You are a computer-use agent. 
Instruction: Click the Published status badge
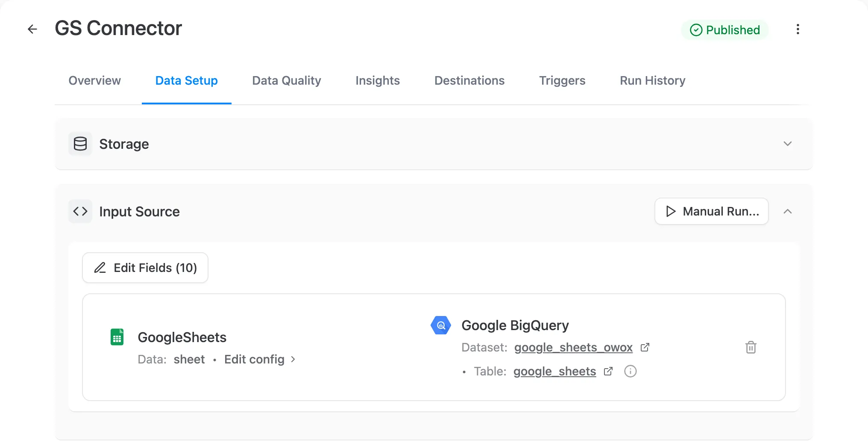point(725,30)
